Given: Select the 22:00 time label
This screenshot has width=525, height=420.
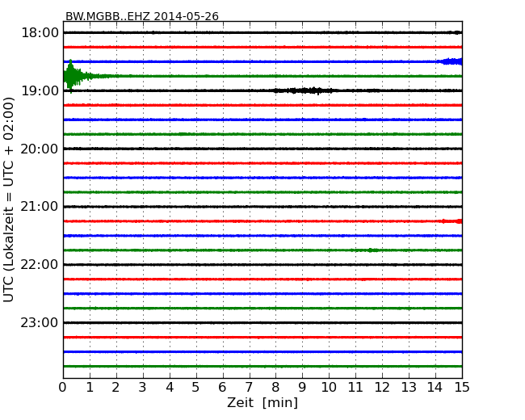Looking at the screenshot, I should coord(40,265).
